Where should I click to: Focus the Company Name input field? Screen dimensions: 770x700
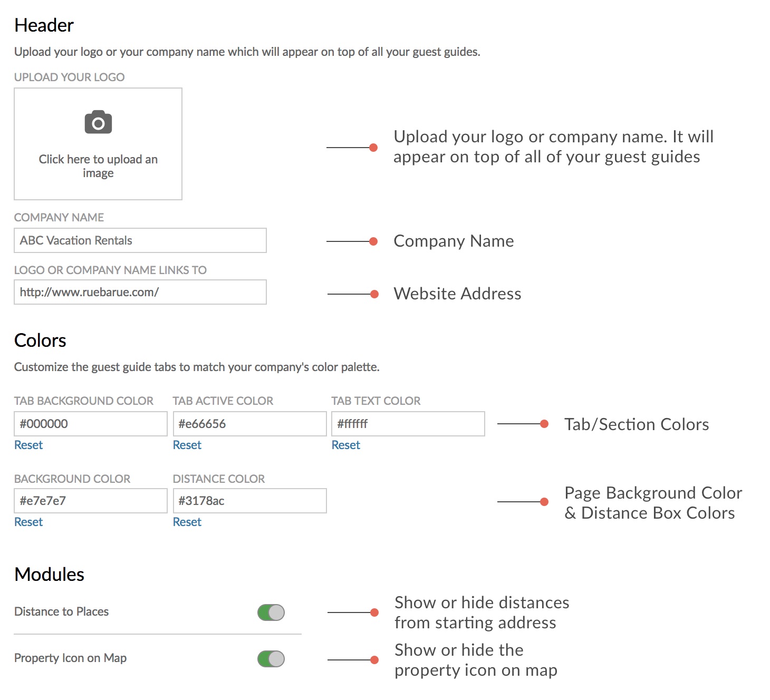pos(140,240)
